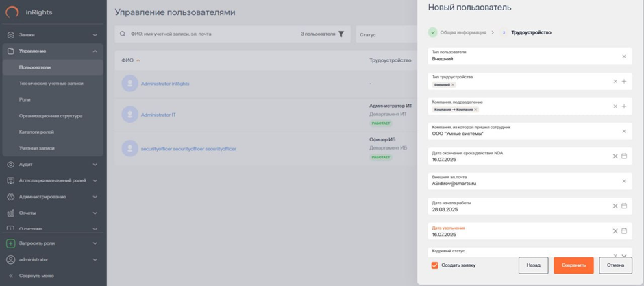Click the Аттестация назначений ролей icon

11,180
